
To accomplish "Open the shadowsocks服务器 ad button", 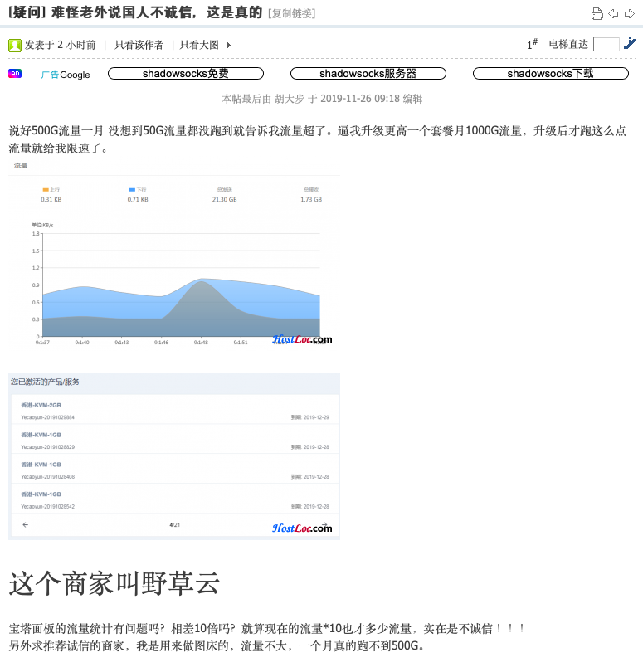I will point(368,74).
